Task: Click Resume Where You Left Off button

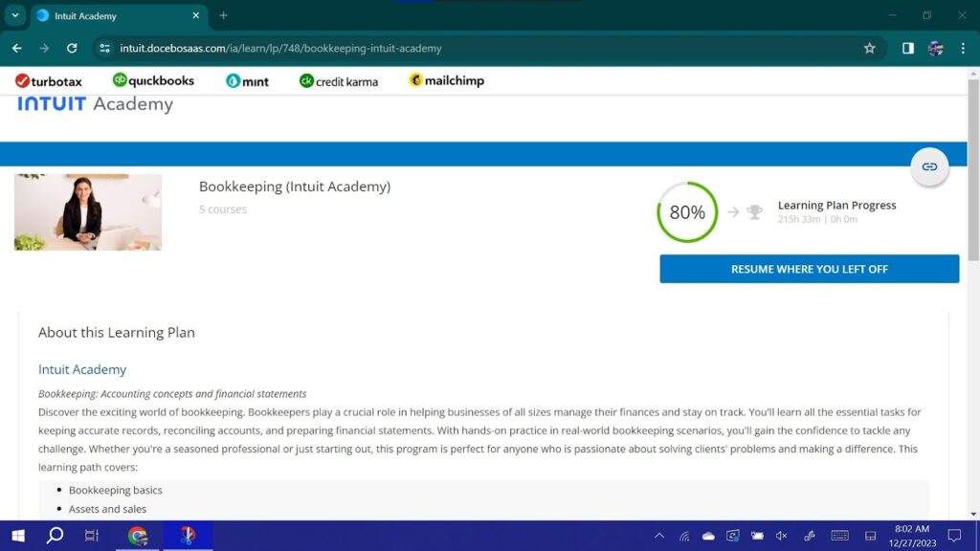Action: [809, 269]
